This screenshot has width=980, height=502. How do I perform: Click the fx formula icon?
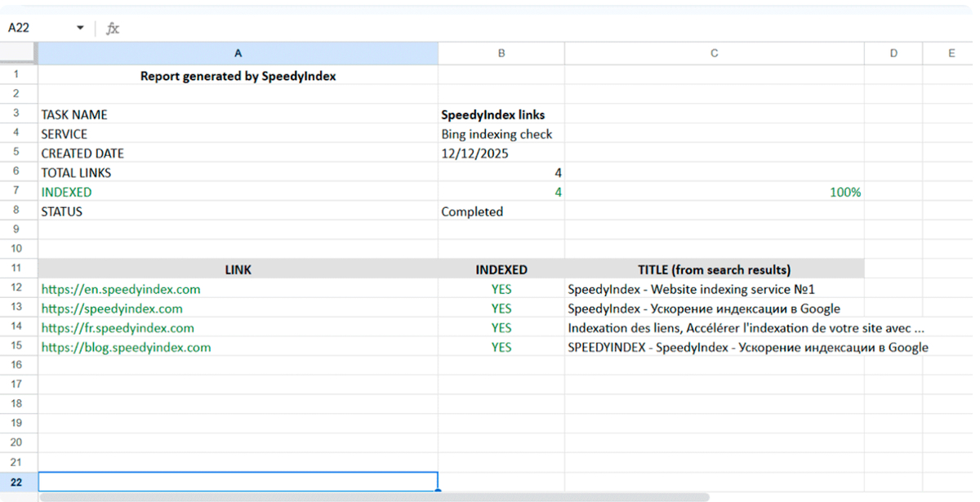pos(113,29)
